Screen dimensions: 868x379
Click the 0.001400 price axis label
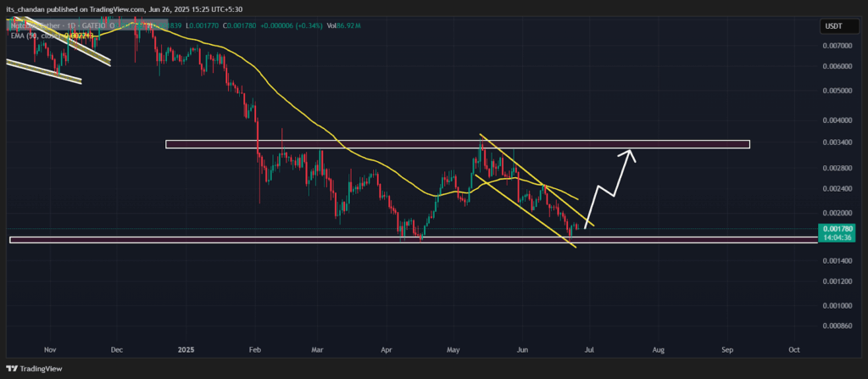pos(837,260)
